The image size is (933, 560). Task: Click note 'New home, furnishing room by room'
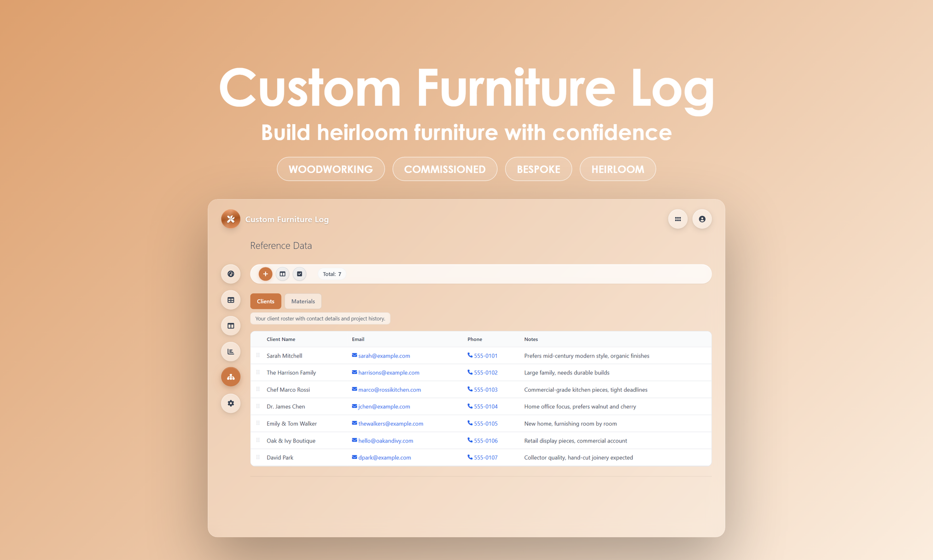571,424
